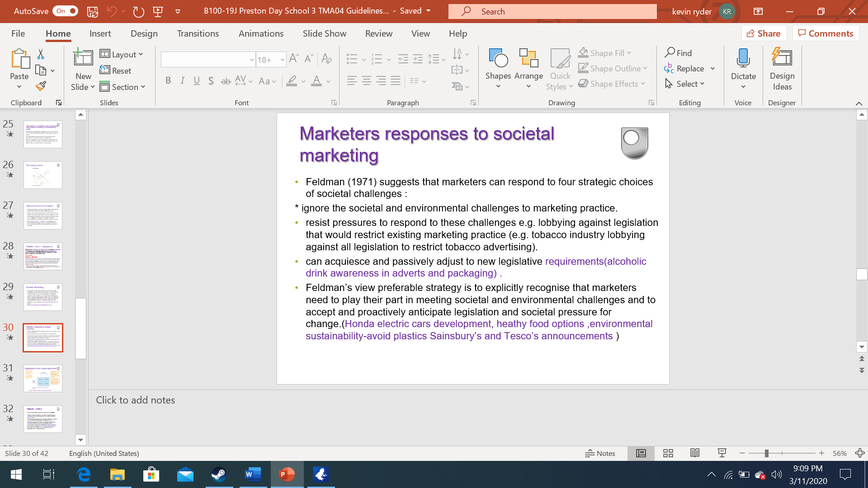The height and width of the screenshot is (488, 868).
Task: Apply text shadow with S icon
Action: point(211,81)
